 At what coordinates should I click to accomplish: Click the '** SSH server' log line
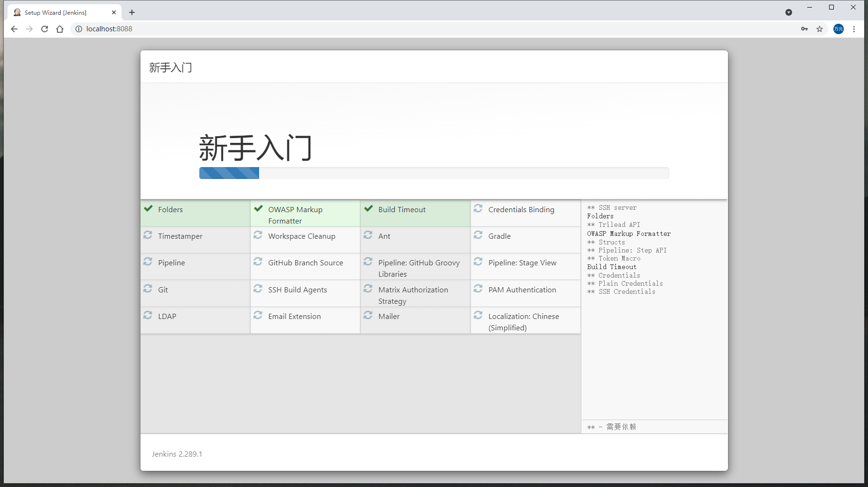[x=612, y=207]
